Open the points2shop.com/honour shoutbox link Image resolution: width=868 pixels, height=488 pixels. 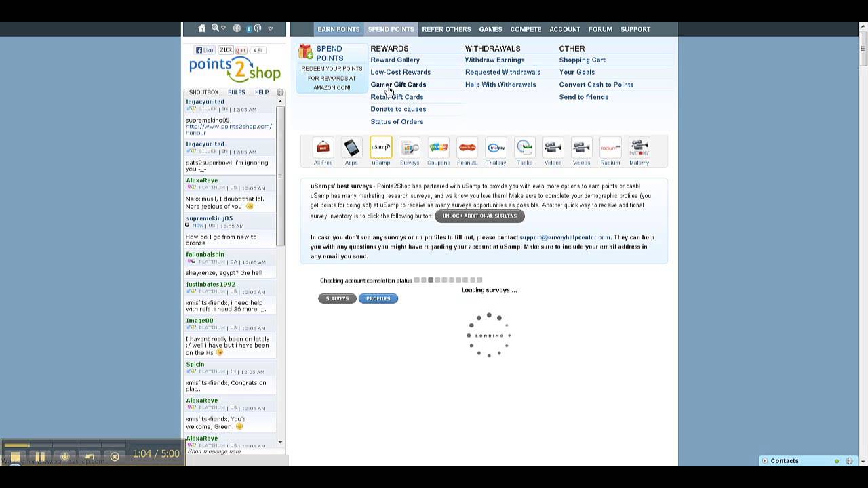(229, 129)
